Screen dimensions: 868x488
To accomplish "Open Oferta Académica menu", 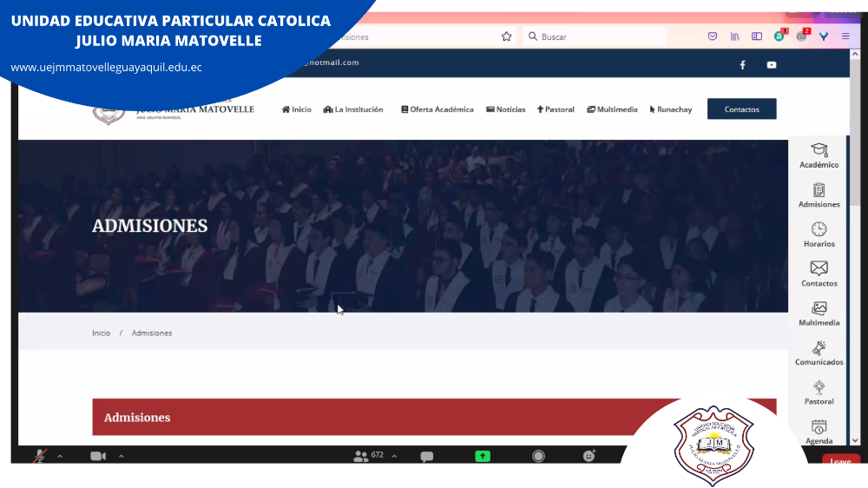I will [x=437, y=109].
